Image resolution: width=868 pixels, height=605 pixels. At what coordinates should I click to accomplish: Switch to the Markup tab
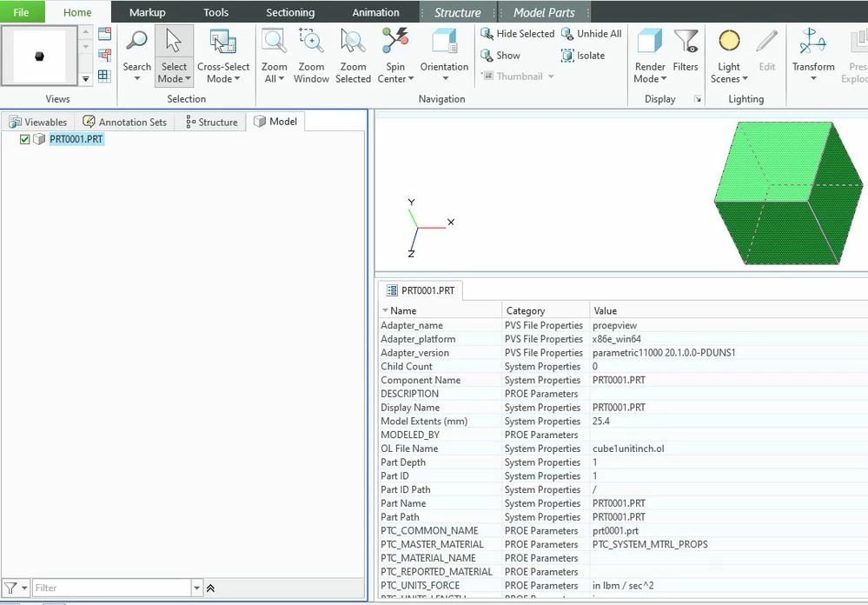pos(147,12)
